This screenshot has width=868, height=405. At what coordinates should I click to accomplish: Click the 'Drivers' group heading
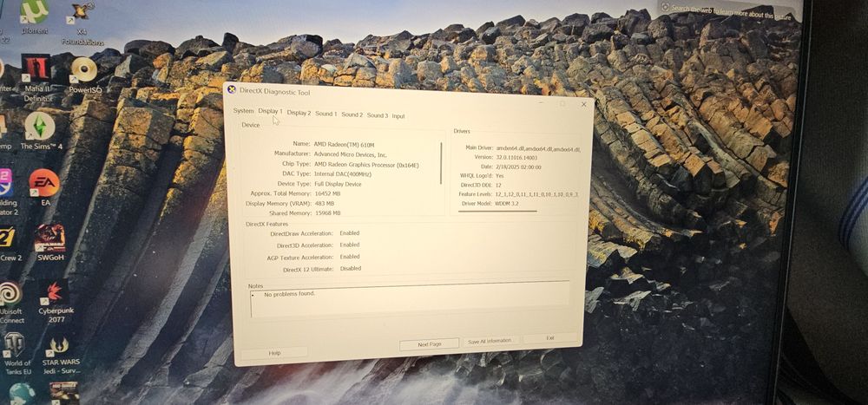462,131
